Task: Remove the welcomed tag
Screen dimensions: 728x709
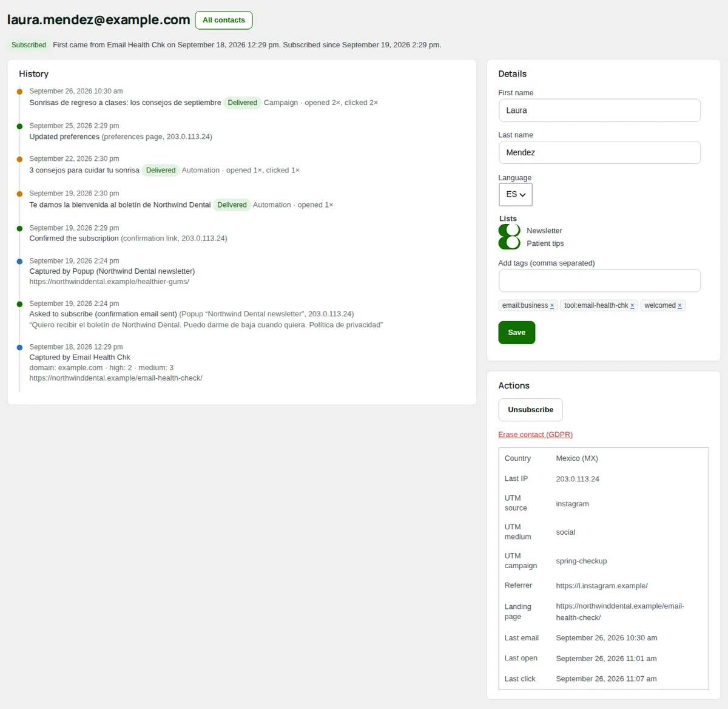Action: tap(679, 306)
